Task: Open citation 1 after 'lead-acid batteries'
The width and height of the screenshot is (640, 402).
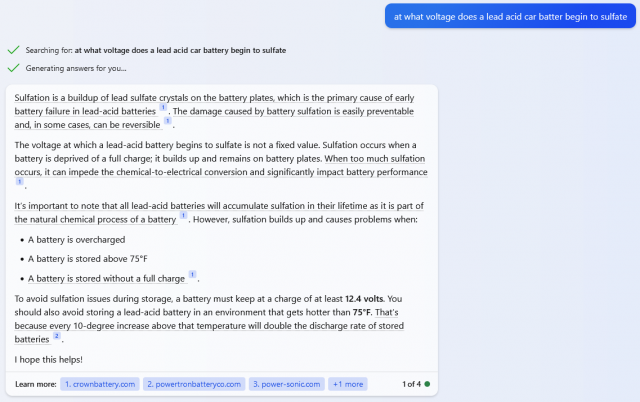Action: [x=163, y=107]
